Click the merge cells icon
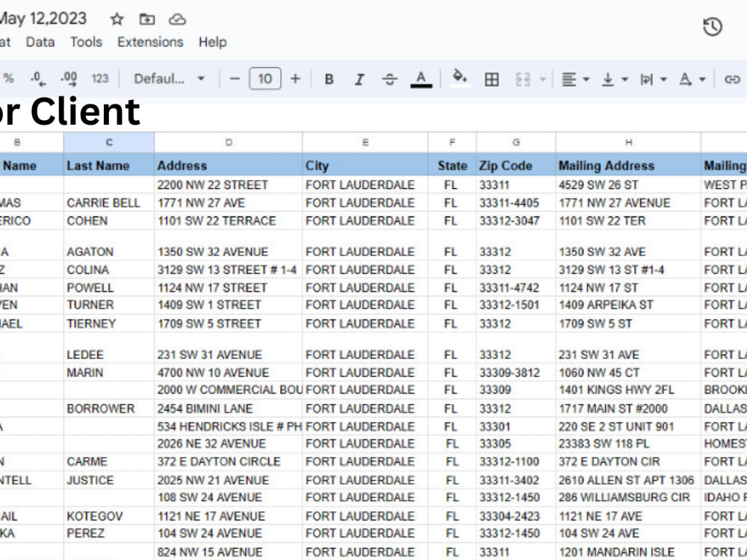 523,79
